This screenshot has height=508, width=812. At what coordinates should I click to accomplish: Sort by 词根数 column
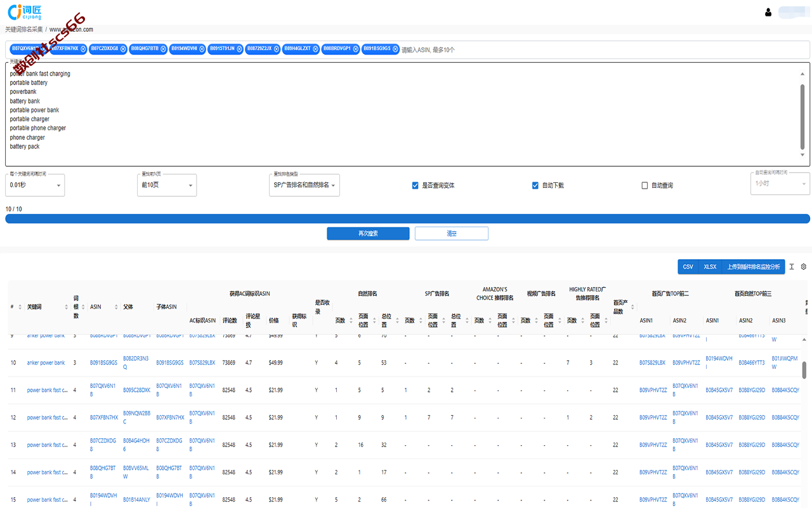point(83,307)
